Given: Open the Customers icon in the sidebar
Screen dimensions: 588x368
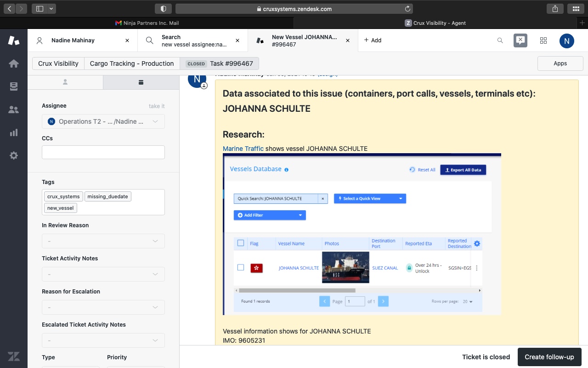Looking at the screenshot, I should click(x=14, y=109).
